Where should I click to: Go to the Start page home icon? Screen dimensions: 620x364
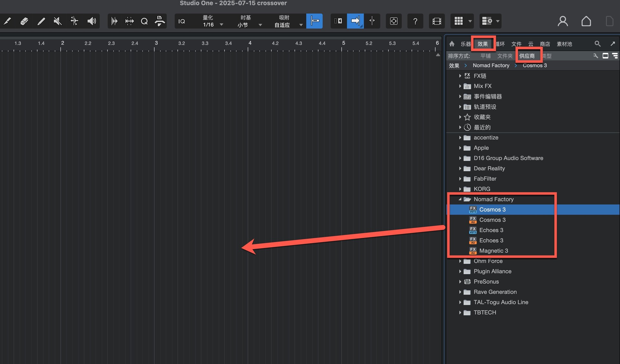click(586, 21)
